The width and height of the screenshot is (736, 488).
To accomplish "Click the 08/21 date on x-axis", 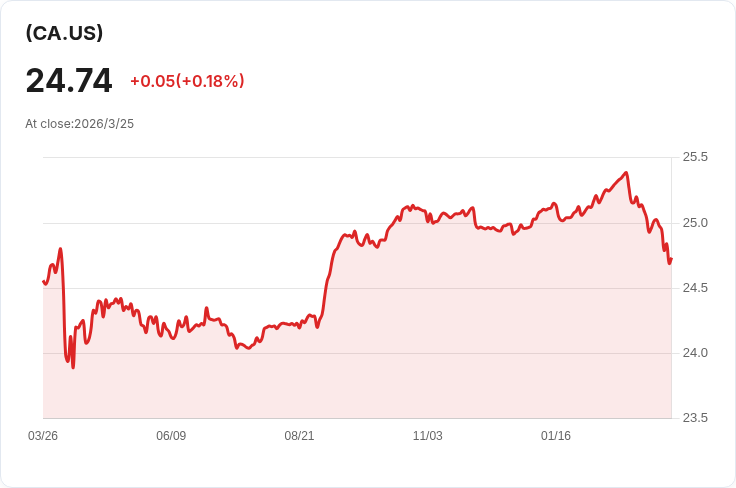I will (x=299, y=436).
